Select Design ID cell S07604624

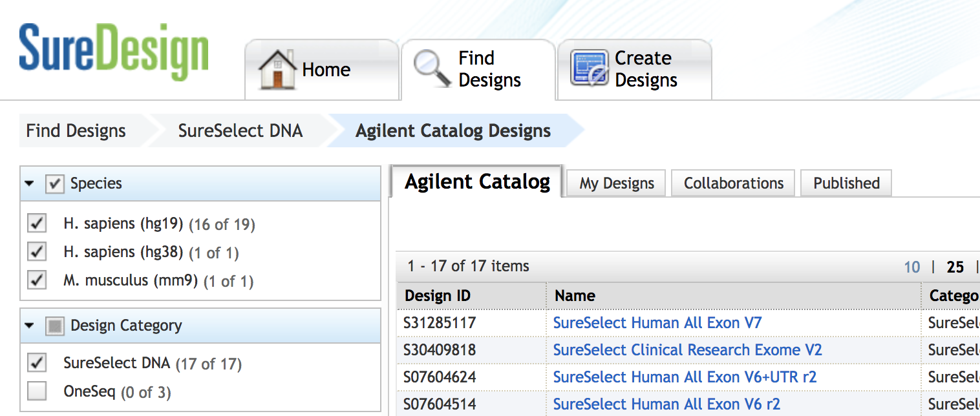click(440, 377)
